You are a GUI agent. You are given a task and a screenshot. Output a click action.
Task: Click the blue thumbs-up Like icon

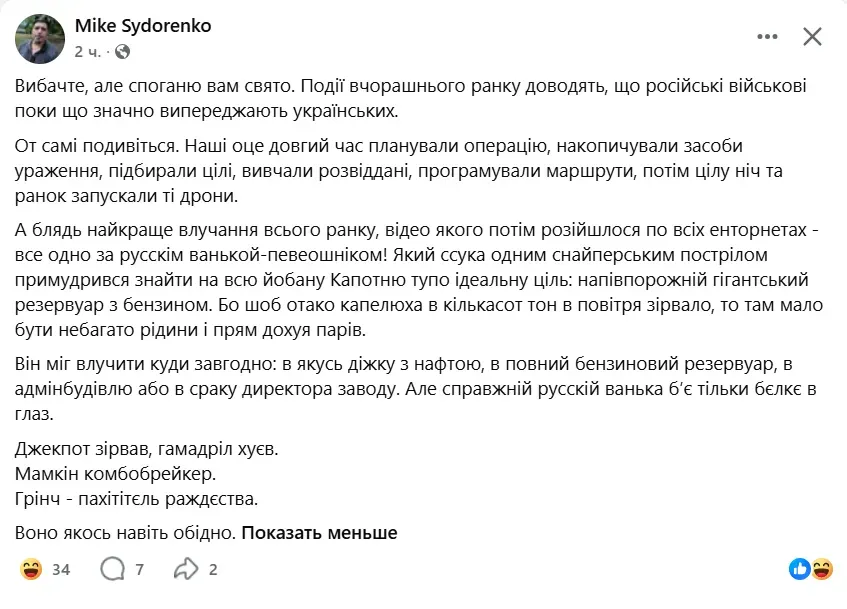point(799,569)
